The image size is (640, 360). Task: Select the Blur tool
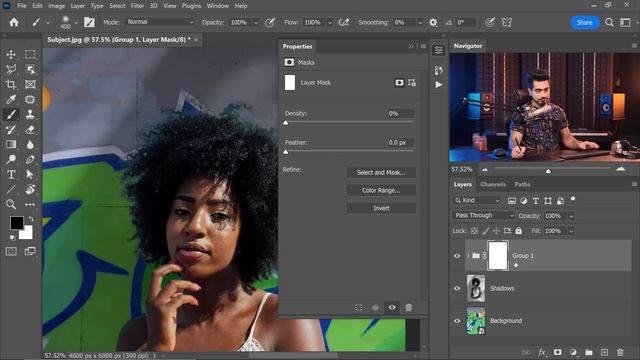coord(30,144)
